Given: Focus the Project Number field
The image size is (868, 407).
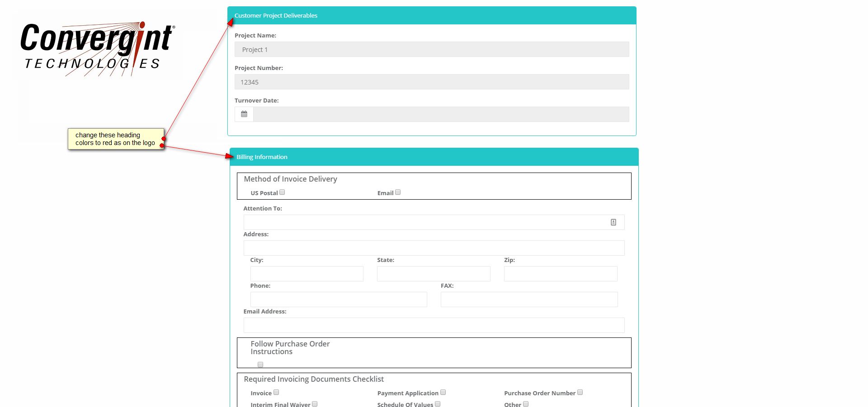Looking at the screenshot, I should [x=432, y=82].
